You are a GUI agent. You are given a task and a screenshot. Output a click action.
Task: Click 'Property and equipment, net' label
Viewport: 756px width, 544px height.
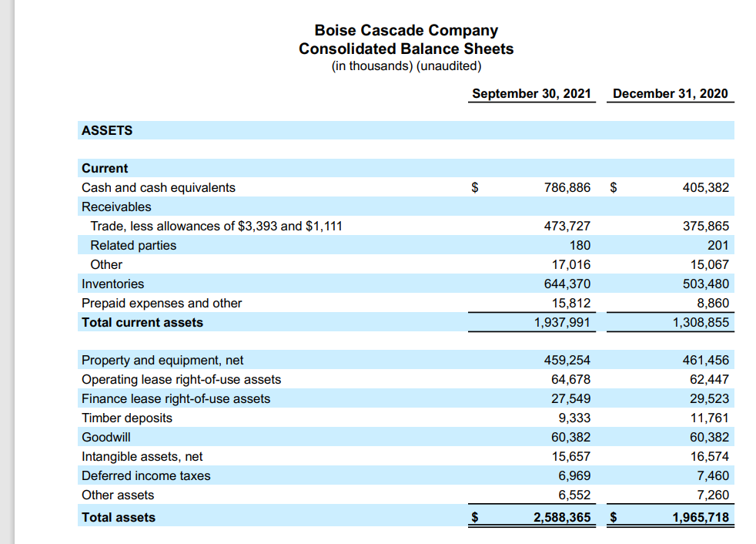pyautogui.click(x=162, y=360)
